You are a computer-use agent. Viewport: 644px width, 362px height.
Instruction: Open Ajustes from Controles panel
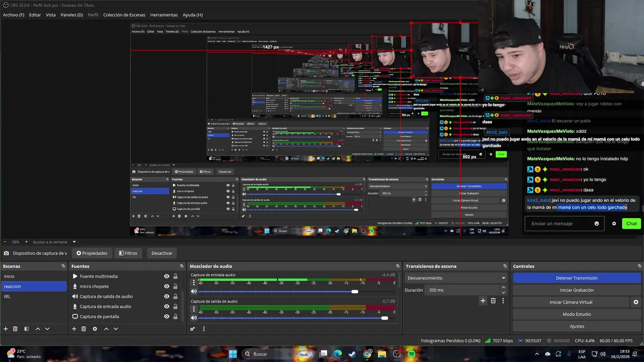pyautogui.click(x=577, y=326)
